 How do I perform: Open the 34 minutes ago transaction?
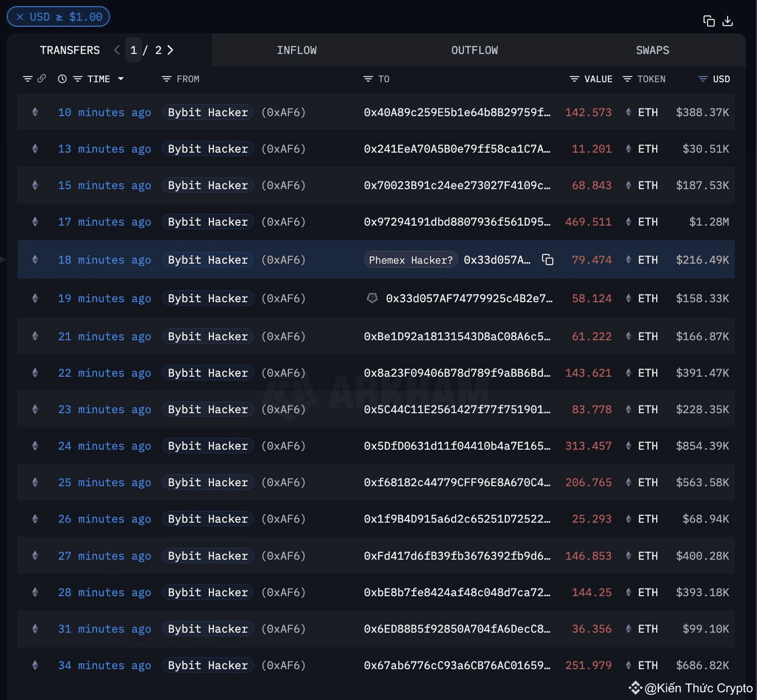pos(104,665)
